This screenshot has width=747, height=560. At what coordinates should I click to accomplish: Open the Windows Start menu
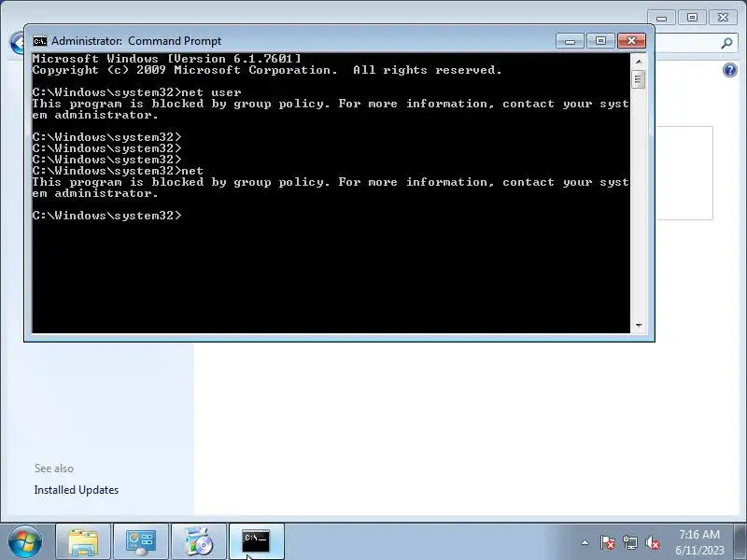click(24, 542)
